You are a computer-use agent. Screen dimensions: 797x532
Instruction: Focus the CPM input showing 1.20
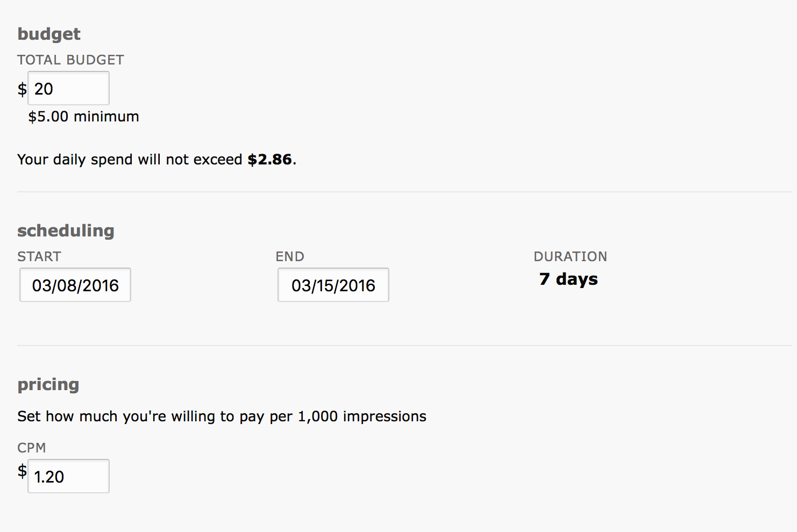click(x=68, y=476)
